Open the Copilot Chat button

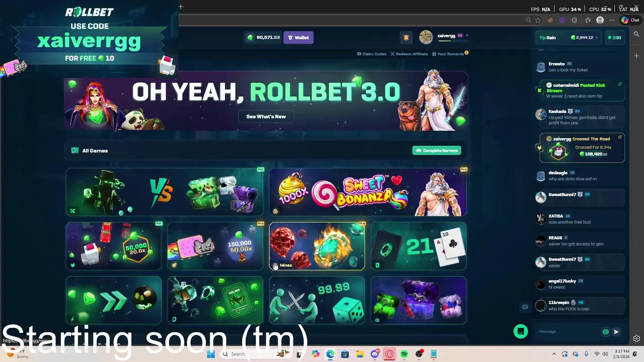coord(630,20)
